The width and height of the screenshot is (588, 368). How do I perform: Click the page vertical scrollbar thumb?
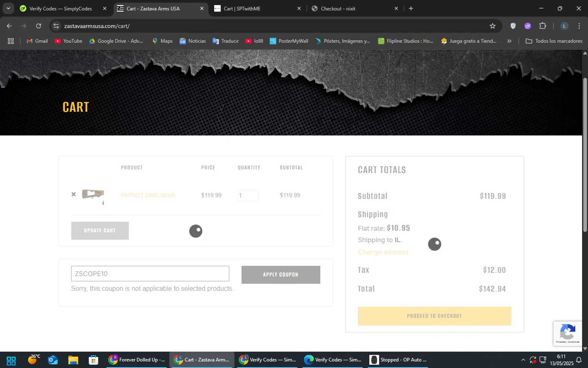(x=585, y=155)
